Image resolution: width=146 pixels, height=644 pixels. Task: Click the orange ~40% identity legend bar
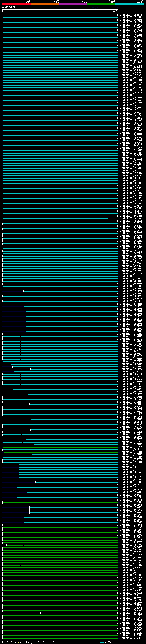pos(45,4)
